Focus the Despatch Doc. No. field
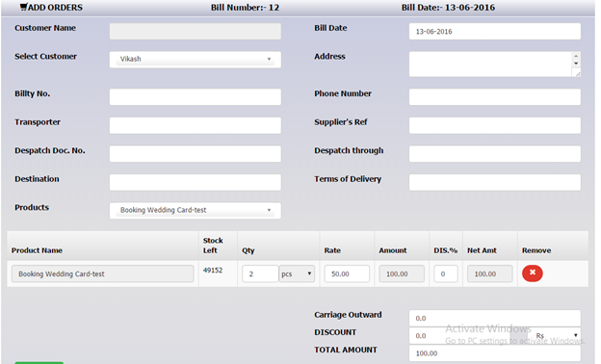This screenshot has height=364, width=601. pos(196,154)
